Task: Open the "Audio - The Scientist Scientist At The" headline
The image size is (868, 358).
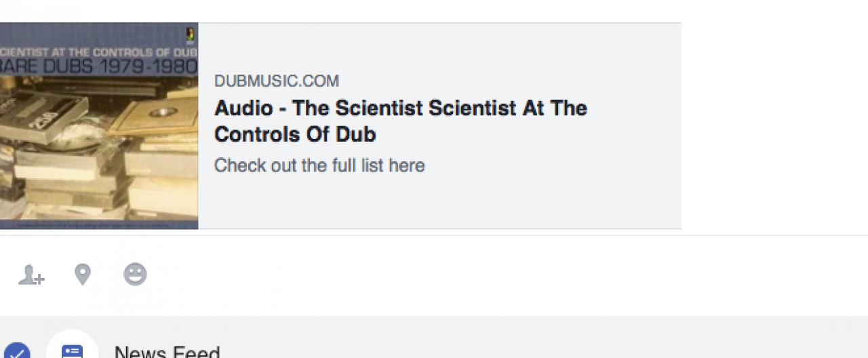Action: [x=400, y=108]
